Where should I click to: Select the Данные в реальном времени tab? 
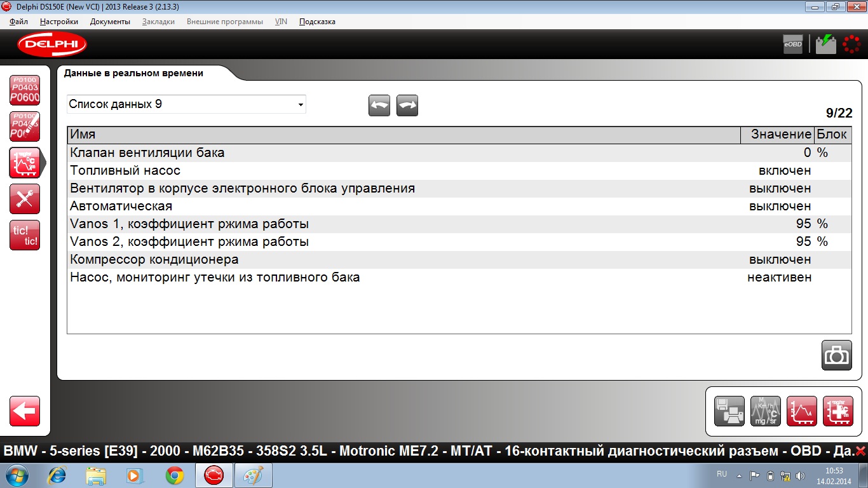[x=134, y=73]
